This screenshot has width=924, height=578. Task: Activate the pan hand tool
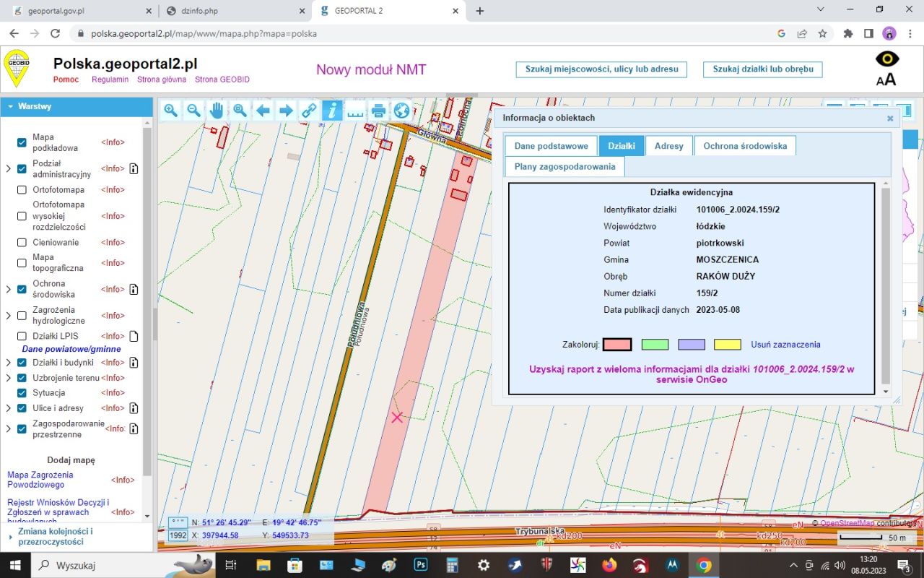point(217,111)
